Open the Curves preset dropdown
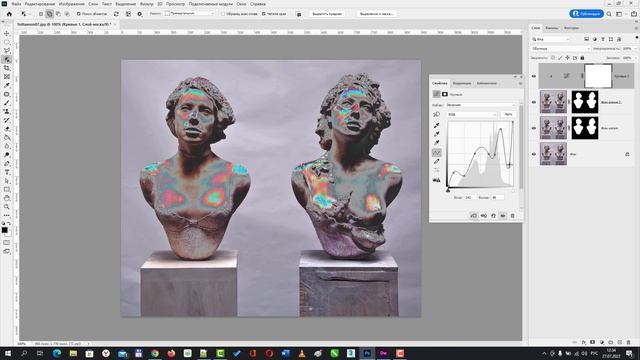 480,105
